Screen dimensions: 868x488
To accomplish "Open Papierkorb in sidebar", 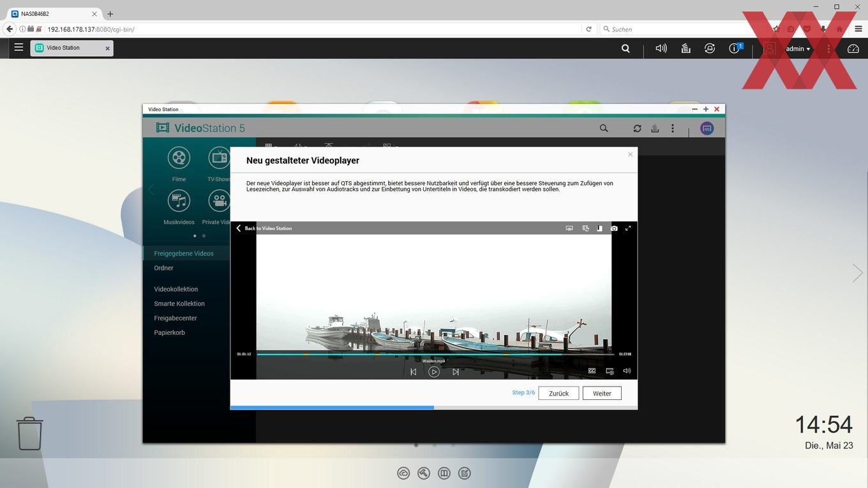I will [170, 332].
